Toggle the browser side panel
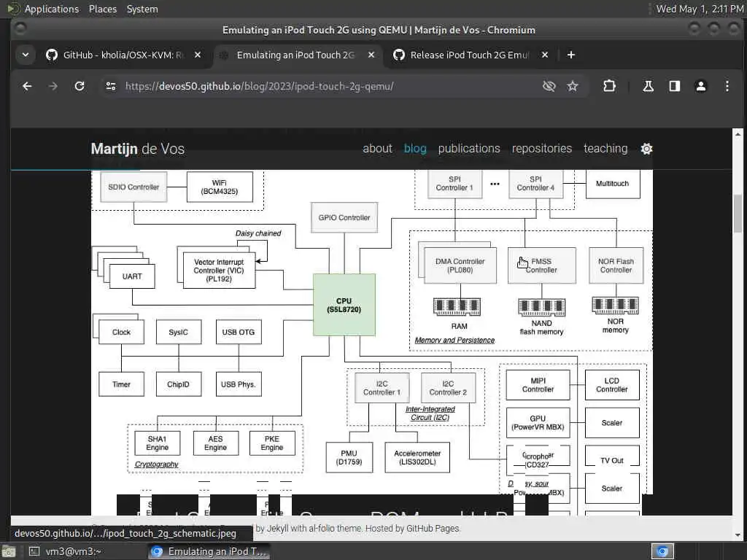Viewport: 747px width, 560px height. point(675,86)
